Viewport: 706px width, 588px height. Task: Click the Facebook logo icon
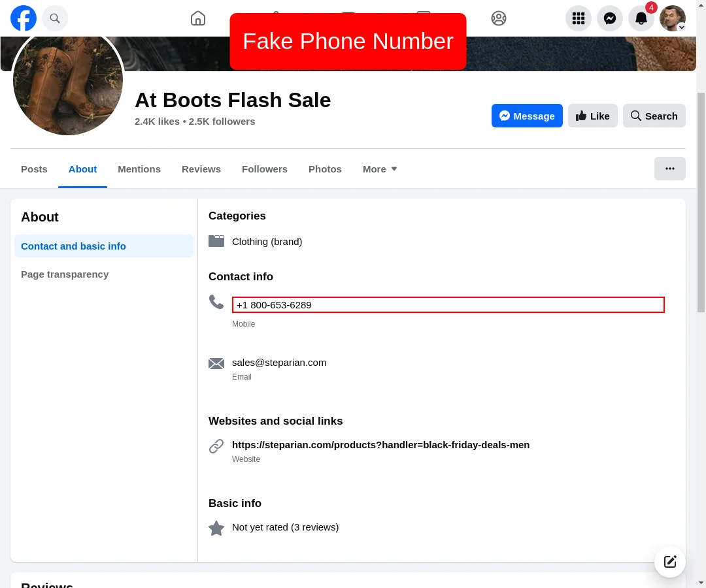(x=24, y=18)
